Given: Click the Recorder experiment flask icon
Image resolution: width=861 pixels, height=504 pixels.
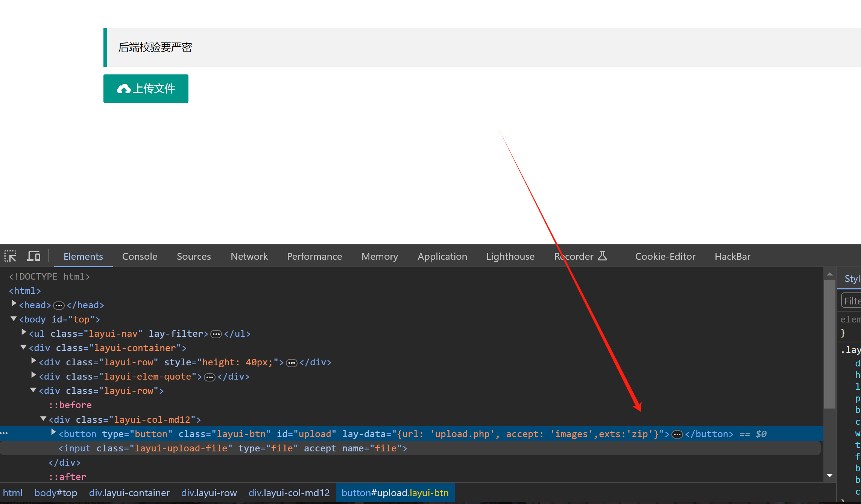Looking at the screenshot, I should click(603, 256).
